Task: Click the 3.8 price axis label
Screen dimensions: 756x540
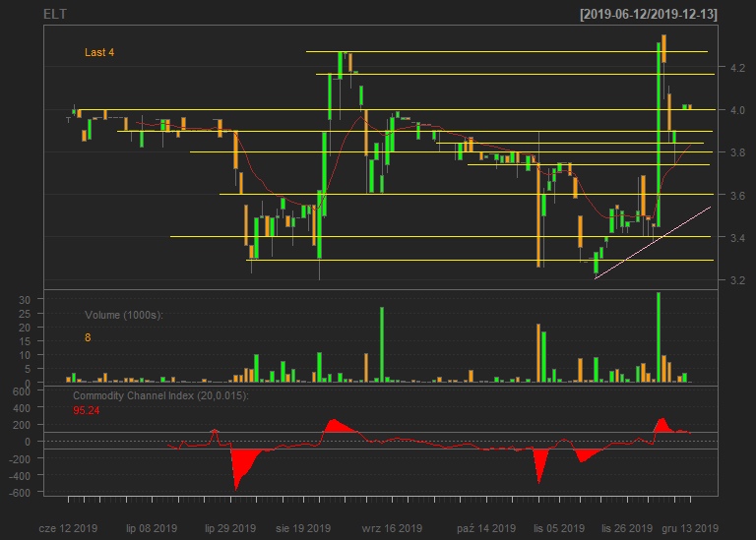Action: (x=737, y=152)
